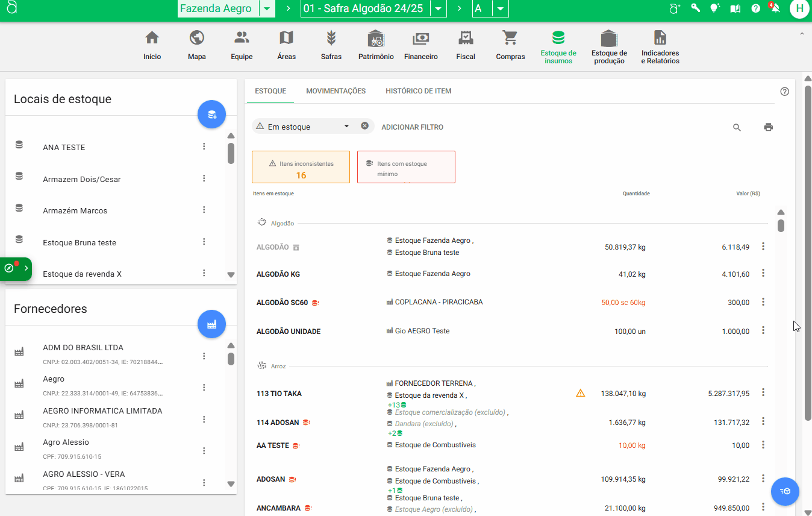Collapse the top navigation menu chevron
812x516 pixels.
802,34
